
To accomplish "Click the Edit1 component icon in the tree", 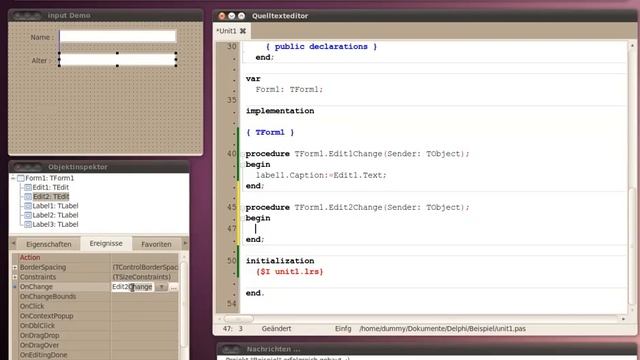I will click(x=28, y=187).
